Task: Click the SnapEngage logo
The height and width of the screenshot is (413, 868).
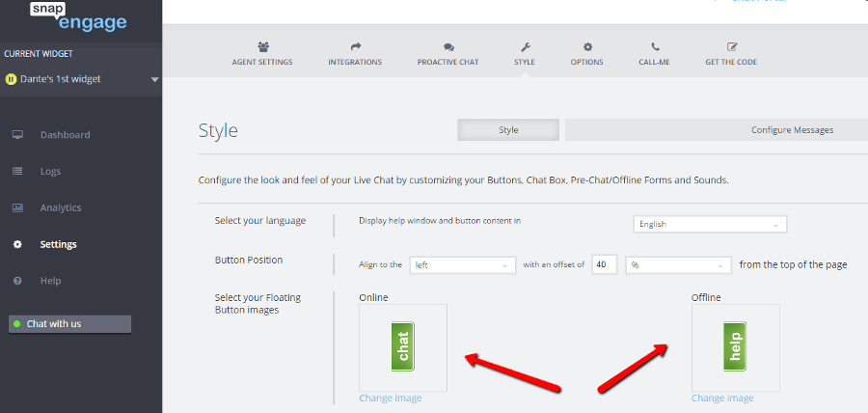Action: coord(78,16)
